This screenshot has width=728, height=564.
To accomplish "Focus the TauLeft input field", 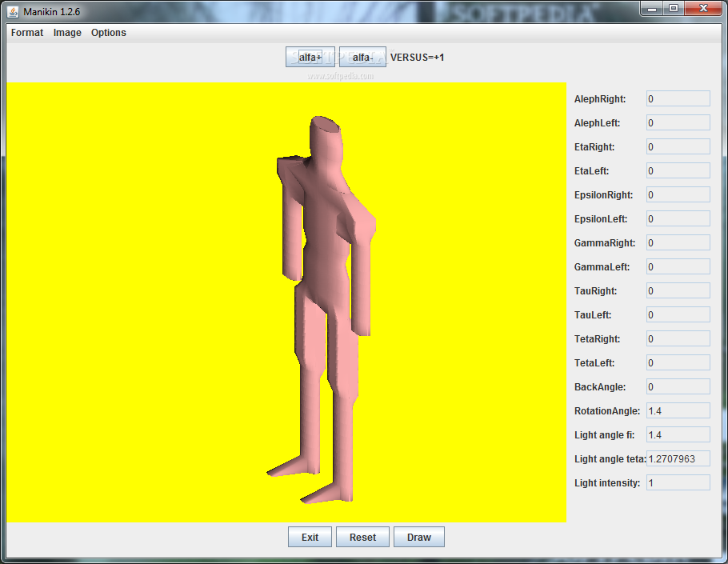I will point(678,314).
